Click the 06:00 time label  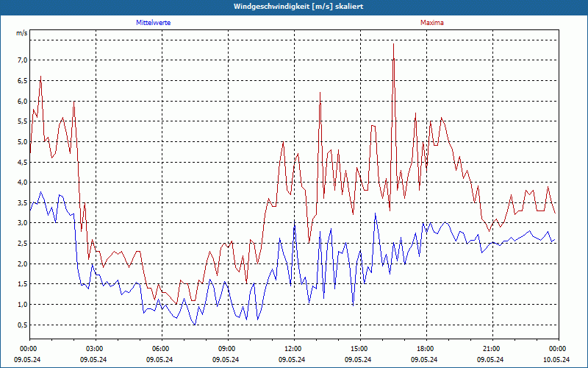tap(159, 349)
